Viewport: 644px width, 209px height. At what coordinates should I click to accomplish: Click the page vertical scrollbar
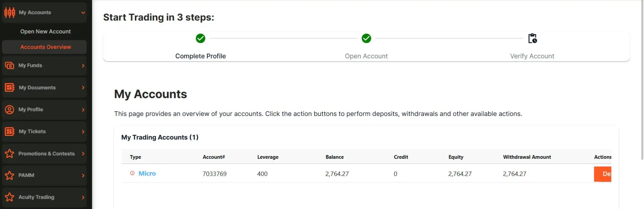click(x=642, y=80)
